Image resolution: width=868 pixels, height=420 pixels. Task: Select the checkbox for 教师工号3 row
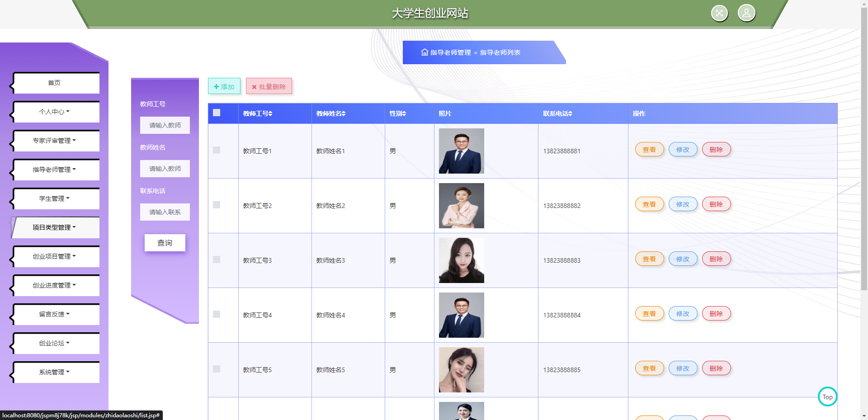tap(217, 260)
